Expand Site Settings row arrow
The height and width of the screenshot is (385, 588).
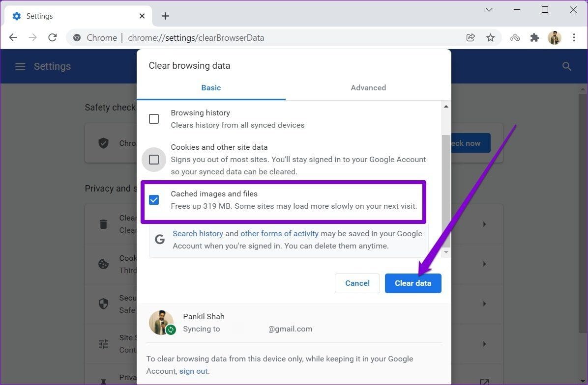484,344
